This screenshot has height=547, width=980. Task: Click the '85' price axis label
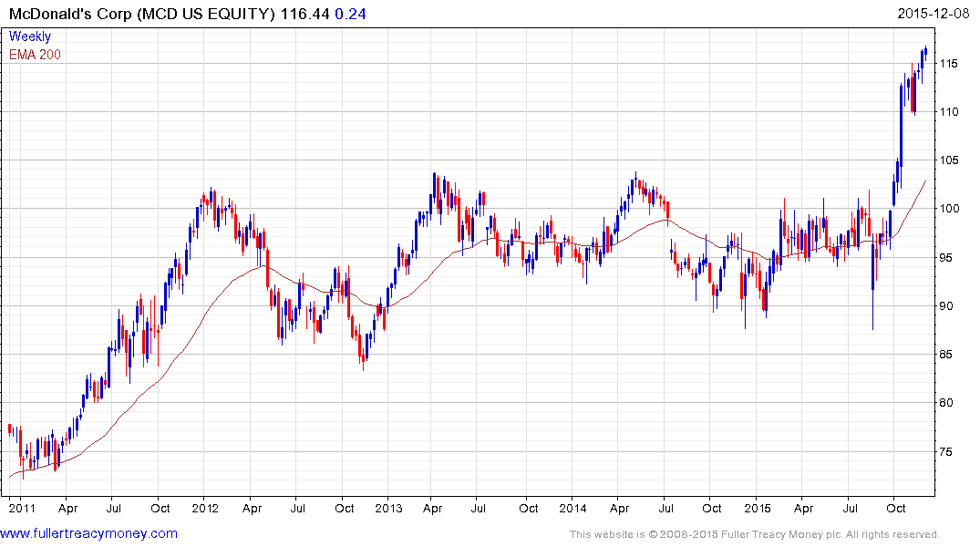coord(946,355)
